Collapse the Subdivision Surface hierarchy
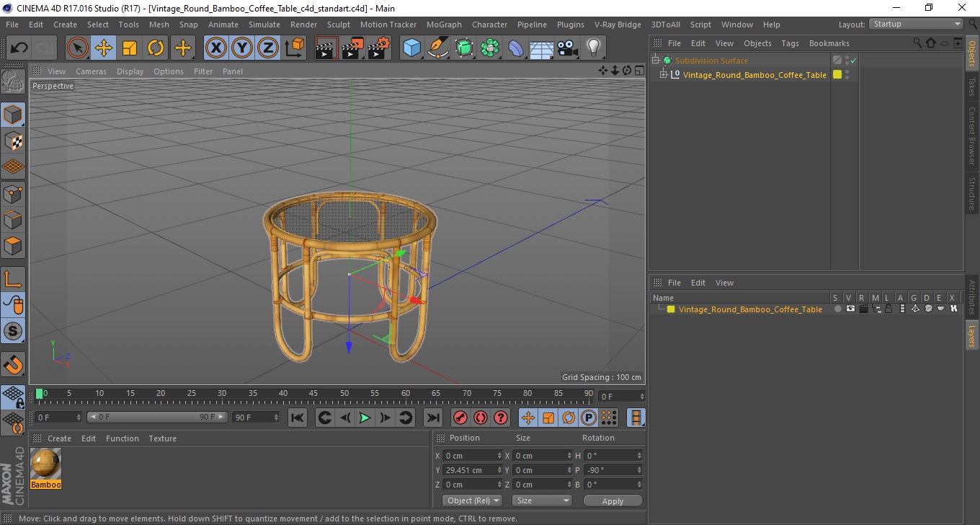This screenshot has height=525, width=980. point(655,61)
